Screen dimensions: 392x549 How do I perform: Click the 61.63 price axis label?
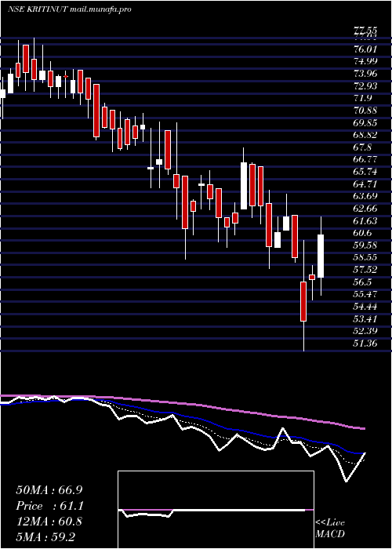[x=365, y=221]
